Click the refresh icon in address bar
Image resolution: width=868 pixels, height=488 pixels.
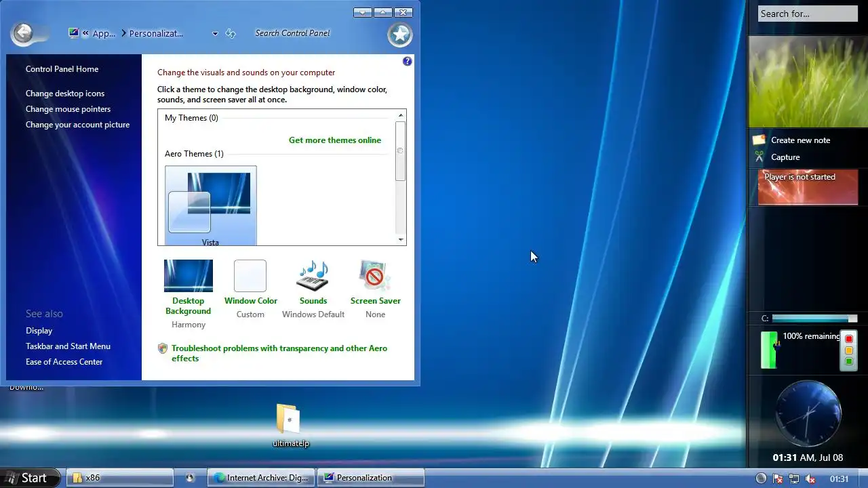(231, 33)
